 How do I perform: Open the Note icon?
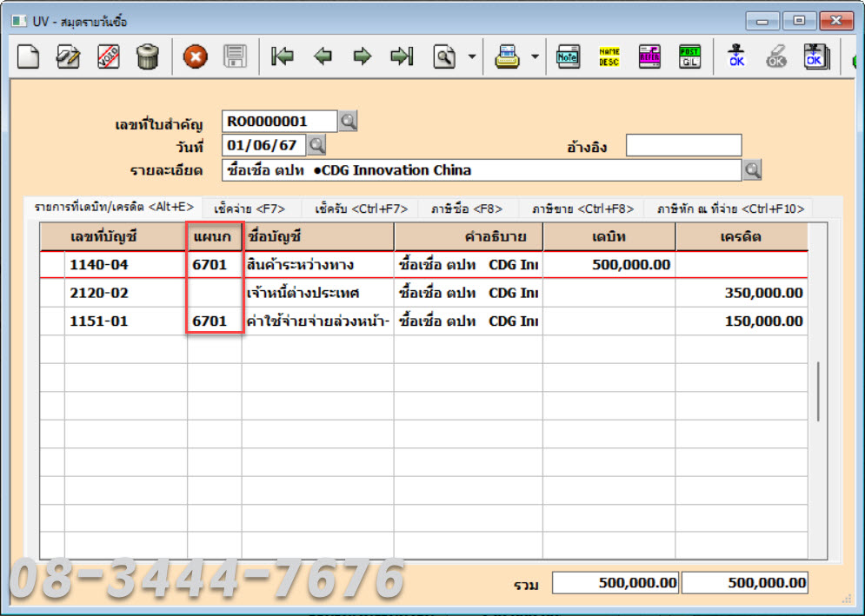pos(568,56)
